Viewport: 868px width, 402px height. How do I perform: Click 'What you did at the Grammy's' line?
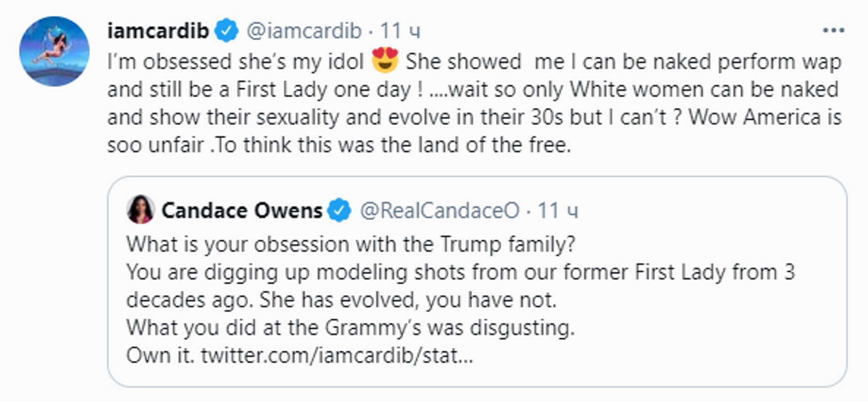(x=350, y=328)
